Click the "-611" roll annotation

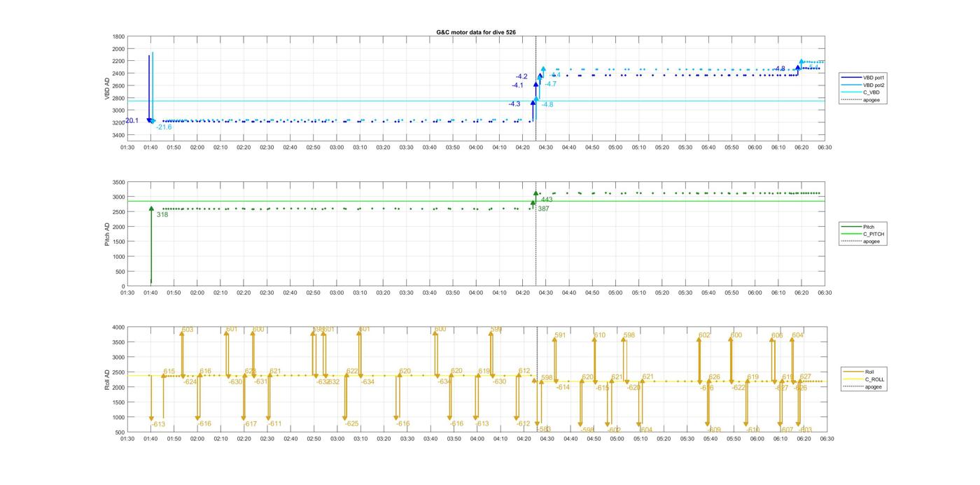pyautogui.click(x=275, y=424)
